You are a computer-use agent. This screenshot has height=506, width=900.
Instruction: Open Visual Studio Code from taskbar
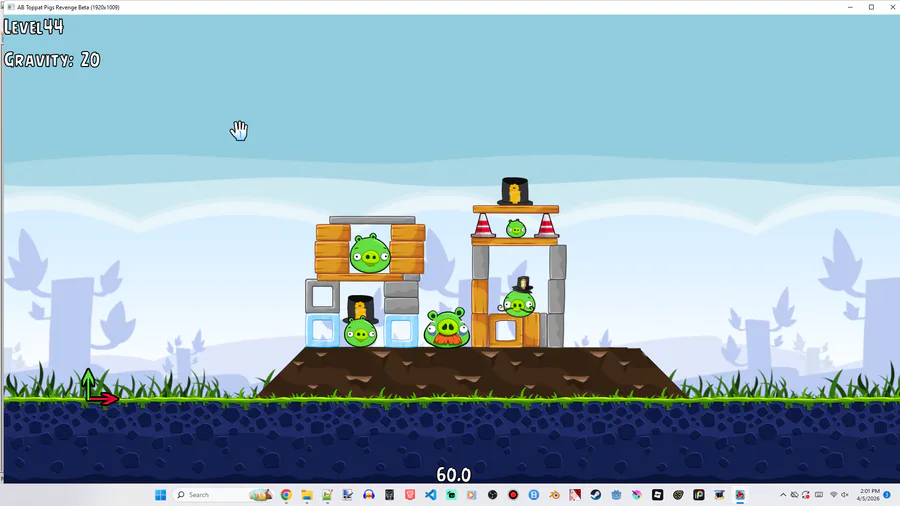(x=430, y=495)
